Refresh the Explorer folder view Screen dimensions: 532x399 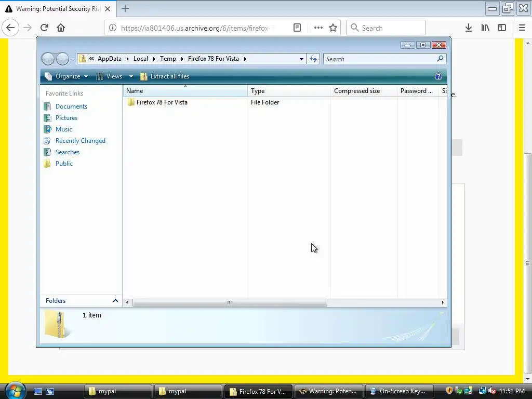[x=313, y=59]
